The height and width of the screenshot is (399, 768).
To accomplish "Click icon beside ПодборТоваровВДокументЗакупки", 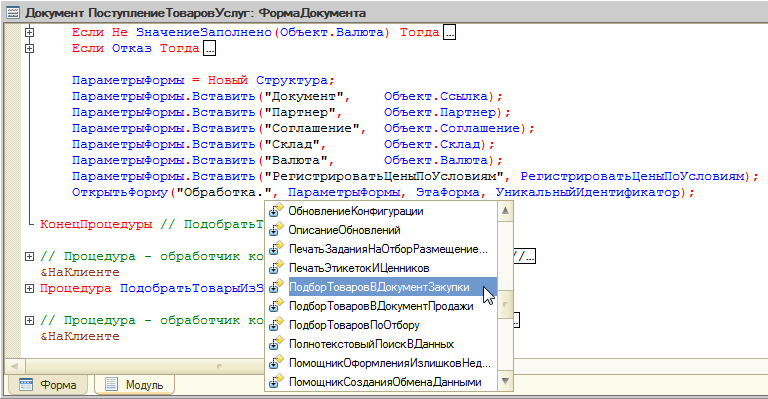I will click(276, 287).
